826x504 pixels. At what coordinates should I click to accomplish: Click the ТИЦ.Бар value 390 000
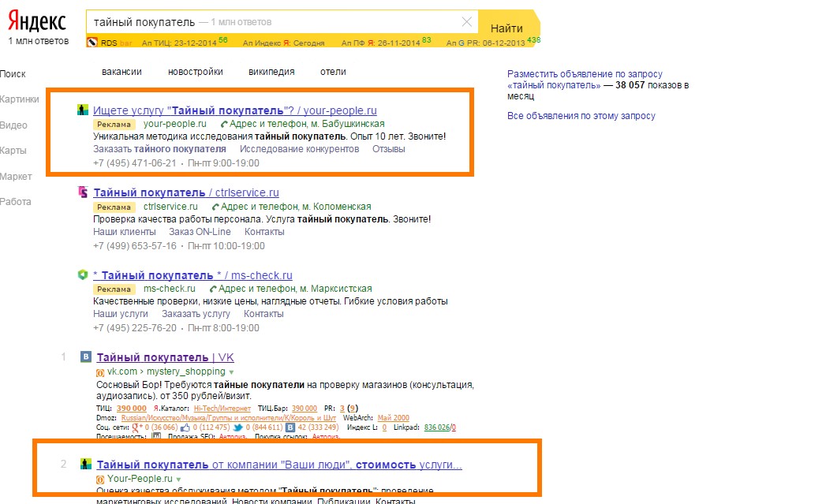click(x=305, y=408)
